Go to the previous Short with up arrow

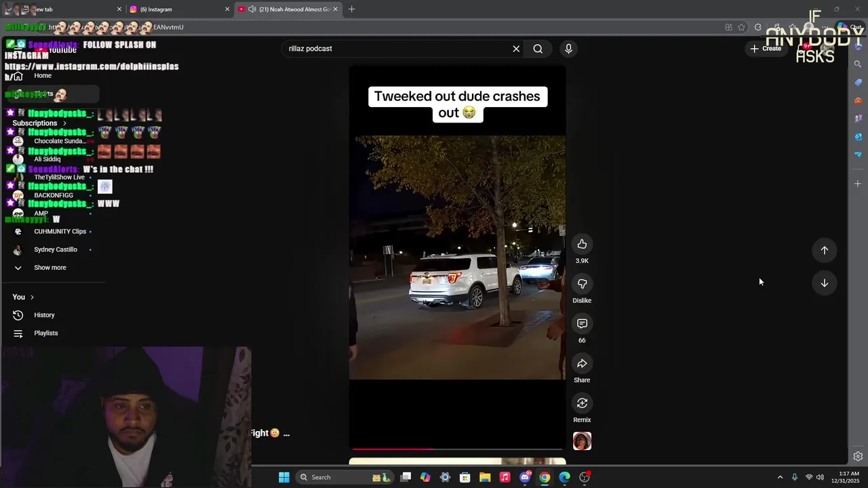click(x=825, y=250)
